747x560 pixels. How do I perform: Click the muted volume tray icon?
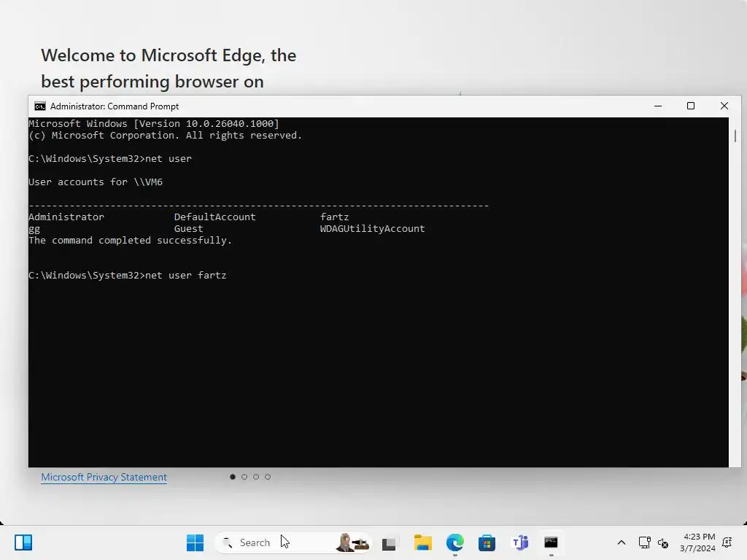tap(662, 542)
